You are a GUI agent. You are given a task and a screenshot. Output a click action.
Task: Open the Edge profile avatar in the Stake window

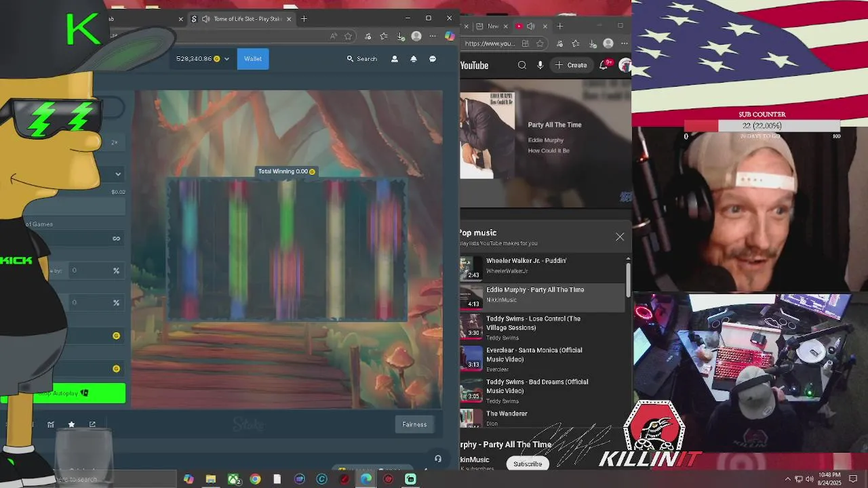416,36
